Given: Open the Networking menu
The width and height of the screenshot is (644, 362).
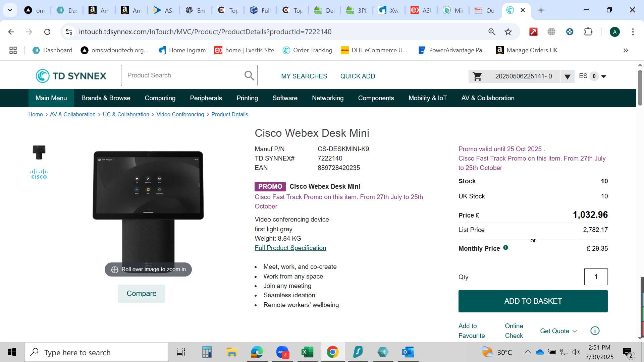Looking at the screenshot, I should pos(328,98).
